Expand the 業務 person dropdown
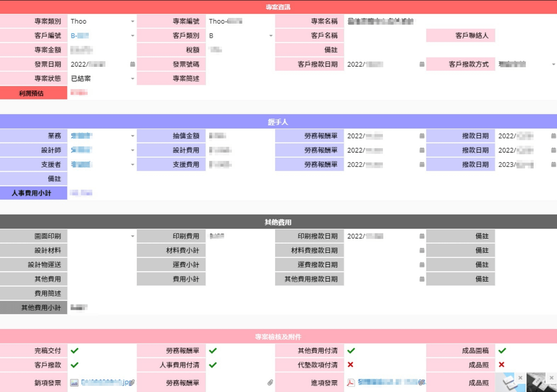Image resolution: width=557 pixels, height=392 pixels. 133,136
